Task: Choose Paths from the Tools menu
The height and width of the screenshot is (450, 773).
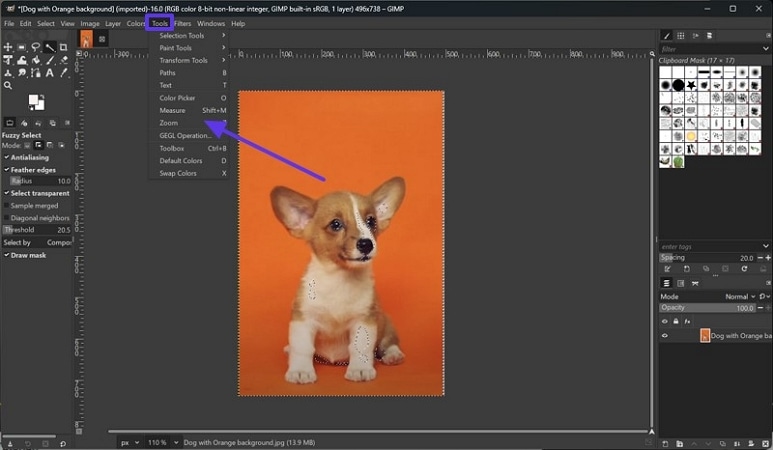Action: pyautogui.click(x=189, y=72)
